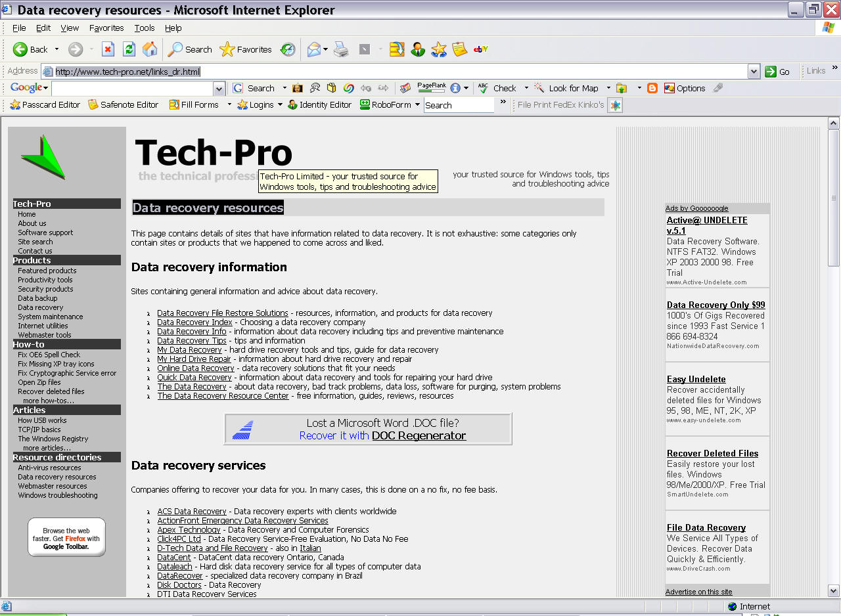Image resolution: width=841 pixels, height=616 pixels.
Task: Go to the Home page icon
Action: (x=150, y=49)
